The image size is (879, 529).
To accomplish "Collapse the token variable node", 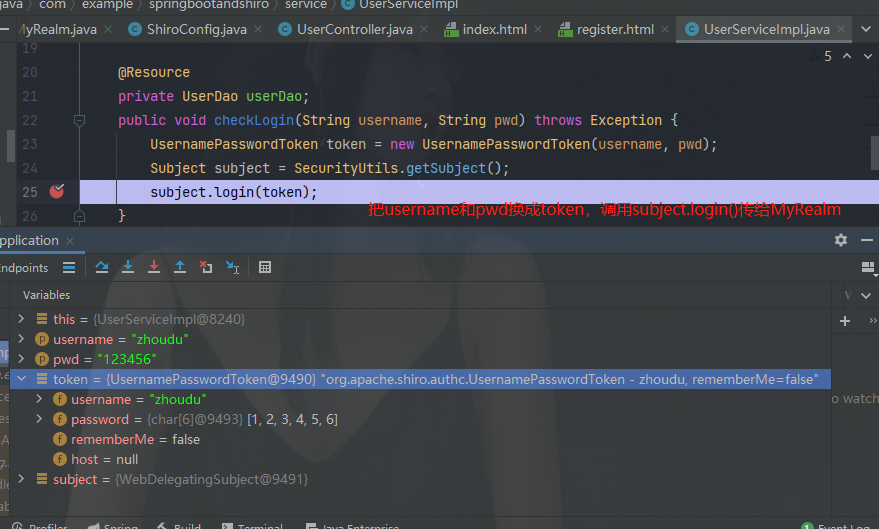I will coord(22,379).
